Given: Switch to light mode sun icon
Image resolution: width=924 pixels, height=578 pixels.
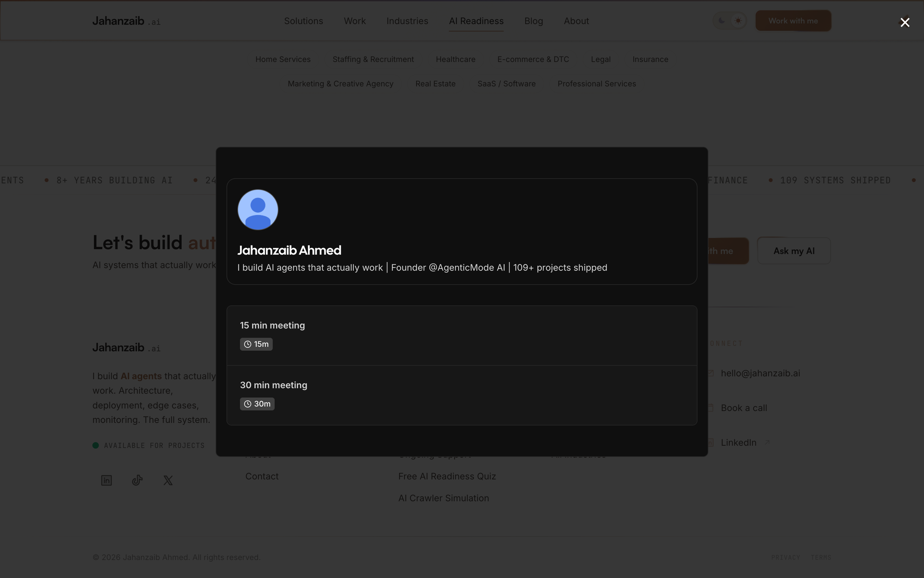Looking at the screenshot, I should [738, 21].
